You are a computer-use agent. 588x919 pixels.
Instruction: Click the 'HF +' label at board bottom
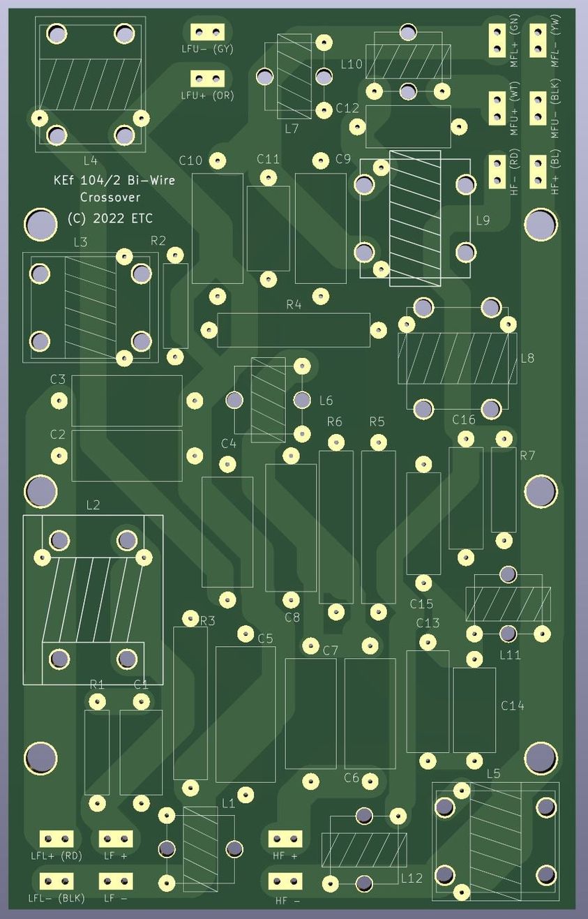coord(285,856)
